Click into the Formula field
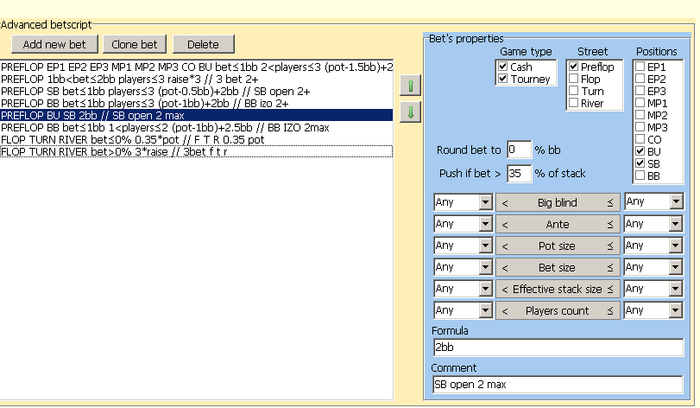The height and width of the screenshot is (408, 700). [558, 347]
